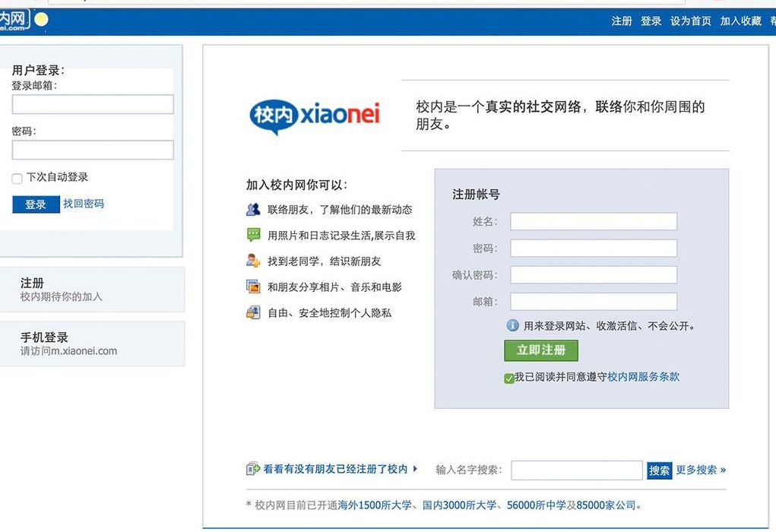Focus the 邮箱 field in registration form
The width and height of the screenshot is (776, 532).
[x=594, y=302]
